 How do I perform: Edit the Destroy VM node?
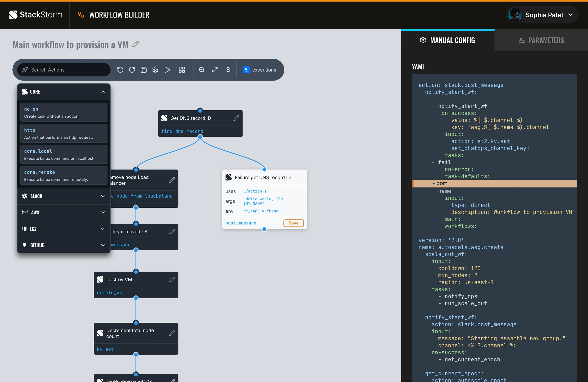[x=172, y=280]
